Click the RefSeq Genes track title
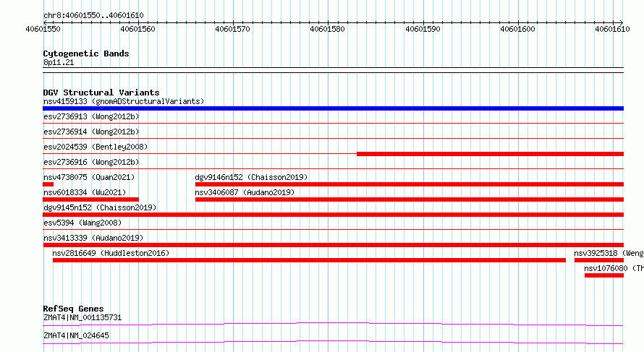The width and height of the screenshot is (644, 352). (x=73, y=309)
